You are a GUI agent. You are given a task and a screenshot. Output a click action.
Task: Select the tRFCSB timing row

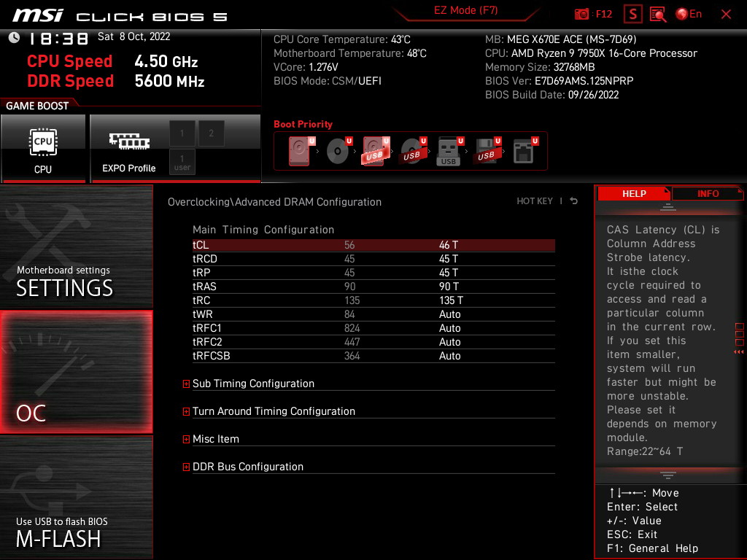(x=373, y=356)
